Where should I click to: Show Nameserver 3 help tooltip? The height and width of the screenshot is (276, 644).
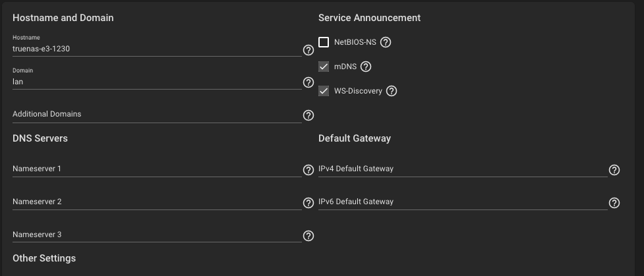click(x=308, y=236)
